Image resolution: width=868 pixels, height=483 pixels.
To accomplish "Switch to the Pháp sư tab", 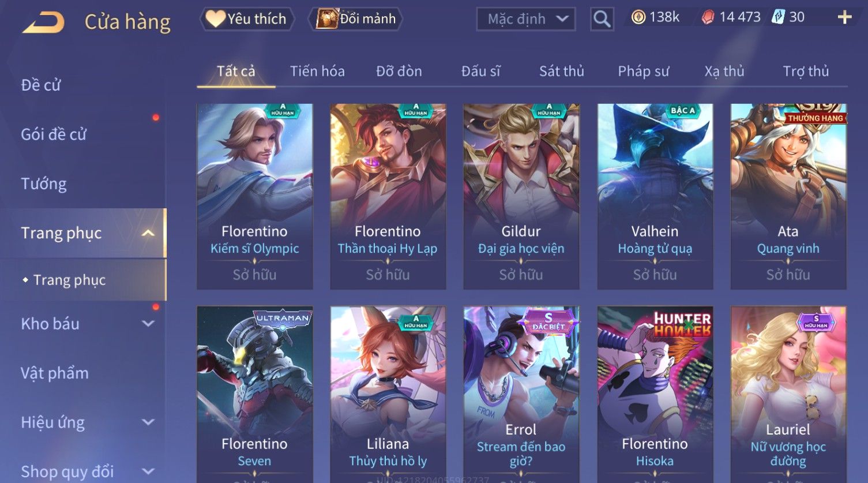I will click(x=644, y=71).
